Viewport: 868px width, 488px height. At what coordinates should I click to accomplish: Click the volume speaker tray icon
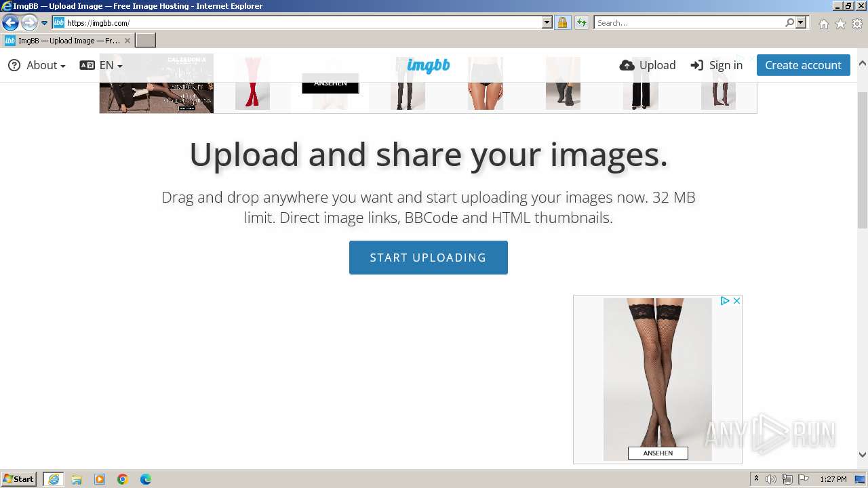[771, 479]
